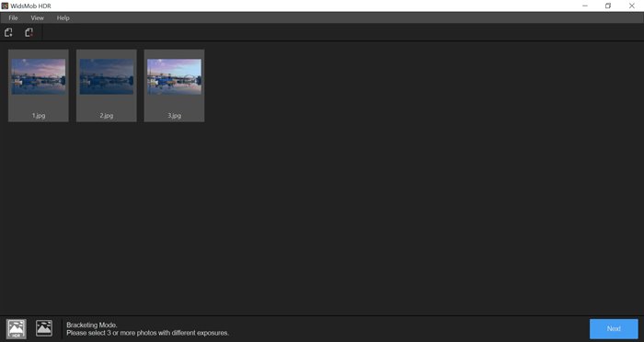The image size is (644, 342).
Task: Click the WidsMob HDR app icon
Action: point(5,6)
